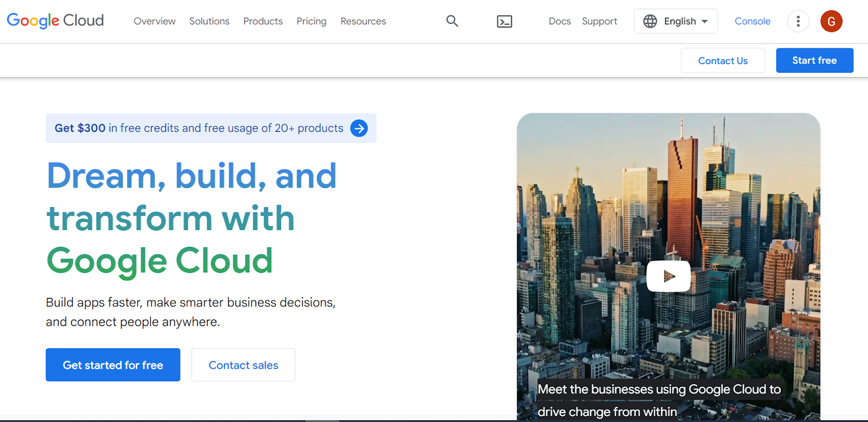
Task: Go to Support
Action: 599,21
